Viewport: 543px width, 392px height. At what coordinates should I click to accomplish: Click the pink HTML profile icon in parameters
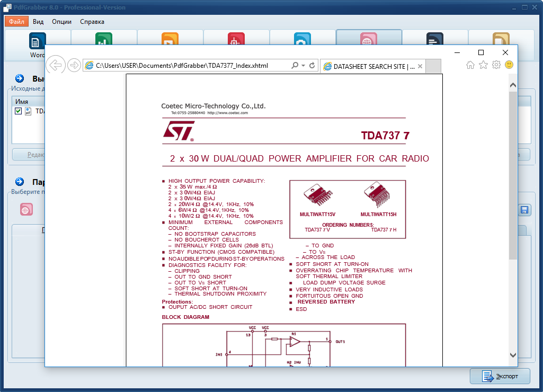click(26, 209)
